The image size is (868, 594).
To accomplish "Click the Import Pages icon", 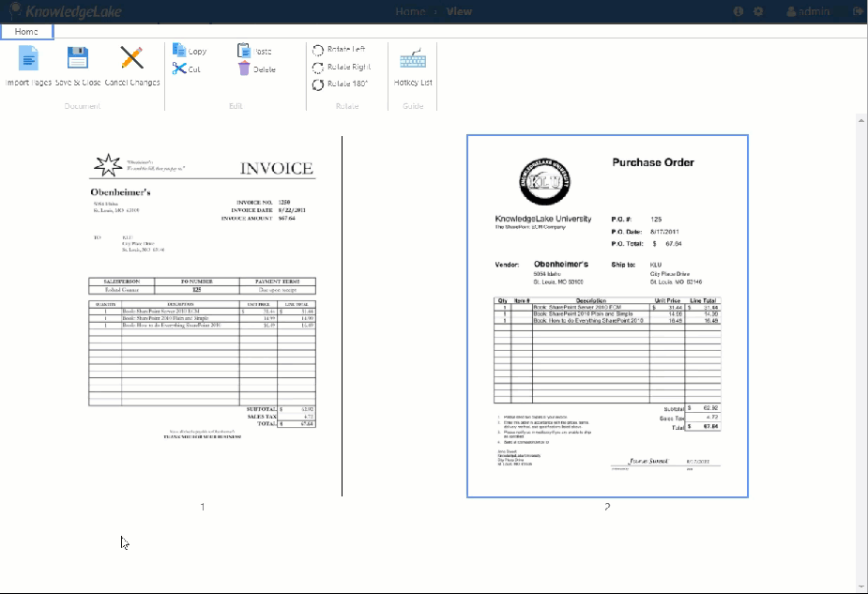I will tap(28, 58).
